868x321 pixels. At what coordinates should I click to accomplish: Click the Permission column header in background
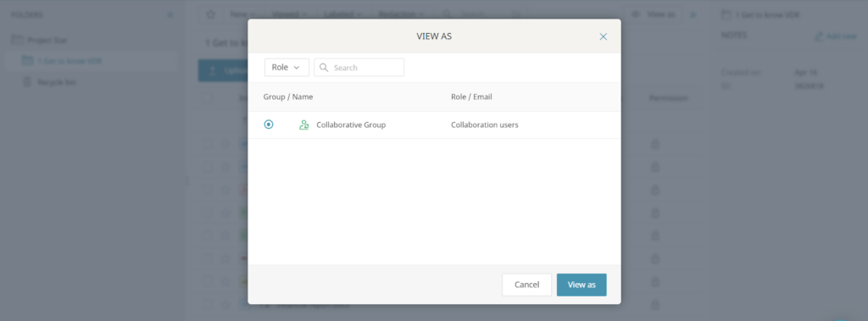pos(669,98)
